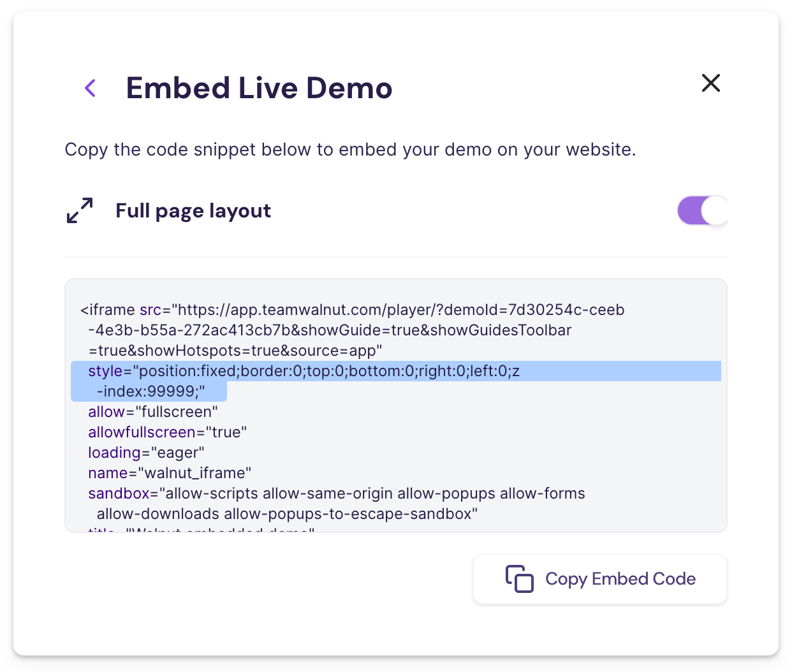The height and width of the screenshot is (672, 792).
Task: Go back using the purple chevron arrow
Action: [x=91, y=88]
